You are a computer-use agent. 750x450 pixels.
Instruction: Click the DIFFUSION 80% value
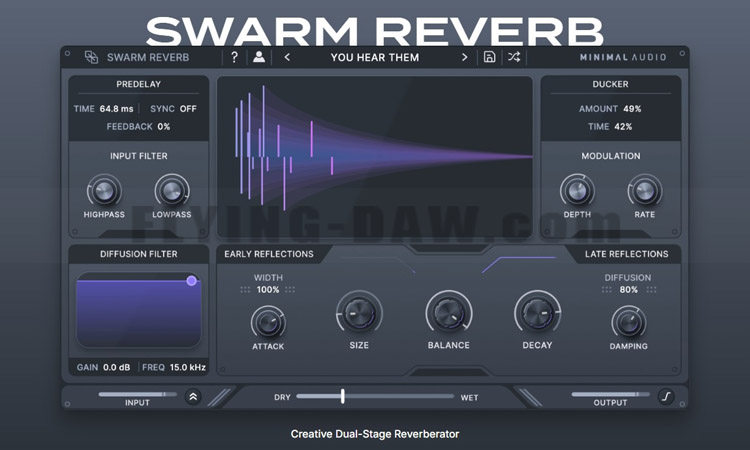click(629, 290)
